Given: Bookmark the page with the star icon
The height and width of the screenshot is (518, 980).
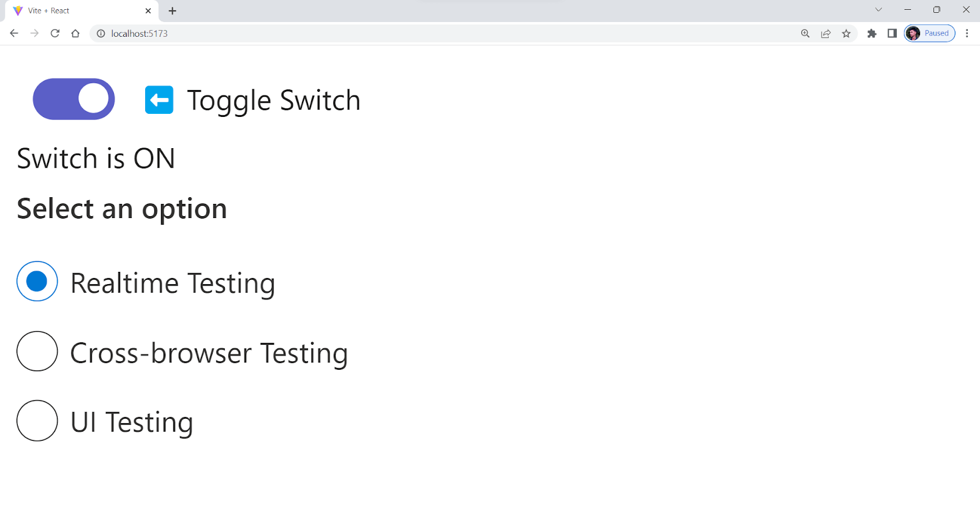Looking at the screenshot, I should click(846, 34).
